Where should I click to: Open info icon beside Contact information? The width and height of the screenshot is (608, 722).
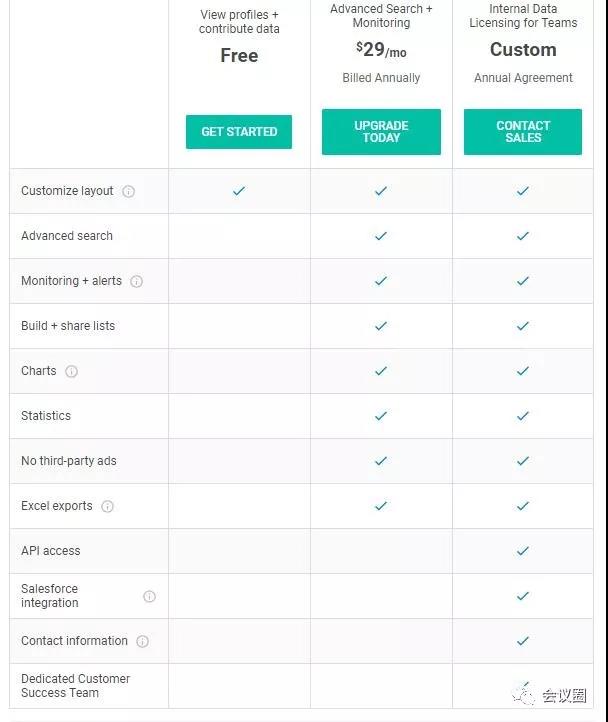click(142, 641)
